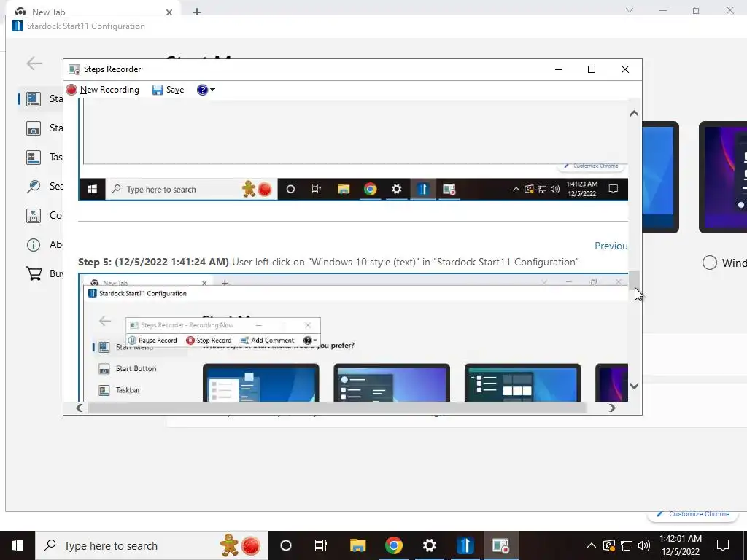747x560 pixels.
Task: Open volume speaker tray icon
Action: pos(644,545)
